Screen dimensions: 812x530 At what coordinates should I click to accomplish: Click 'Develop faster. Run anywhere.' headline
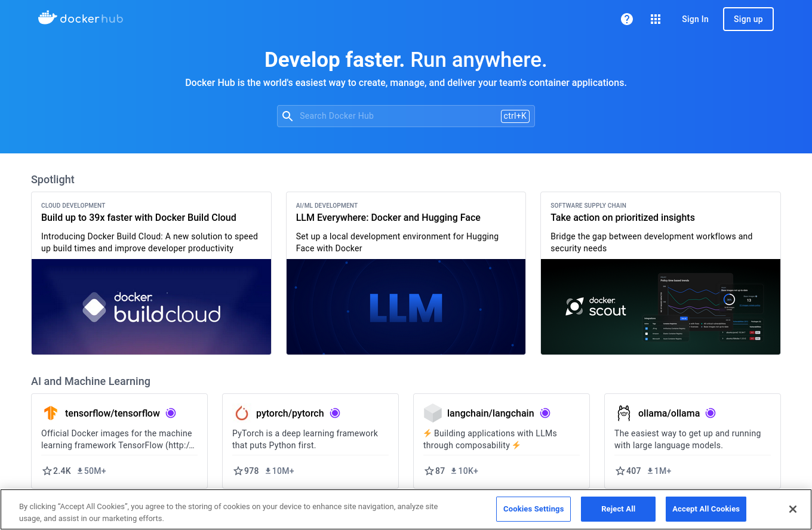[406, 60]
